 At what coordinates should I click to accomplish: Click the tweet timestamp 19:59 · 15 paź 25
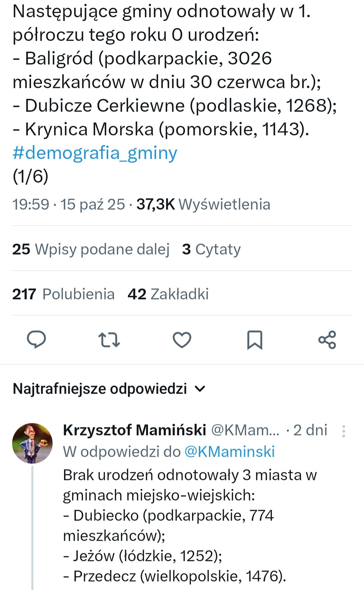point(69,204)
